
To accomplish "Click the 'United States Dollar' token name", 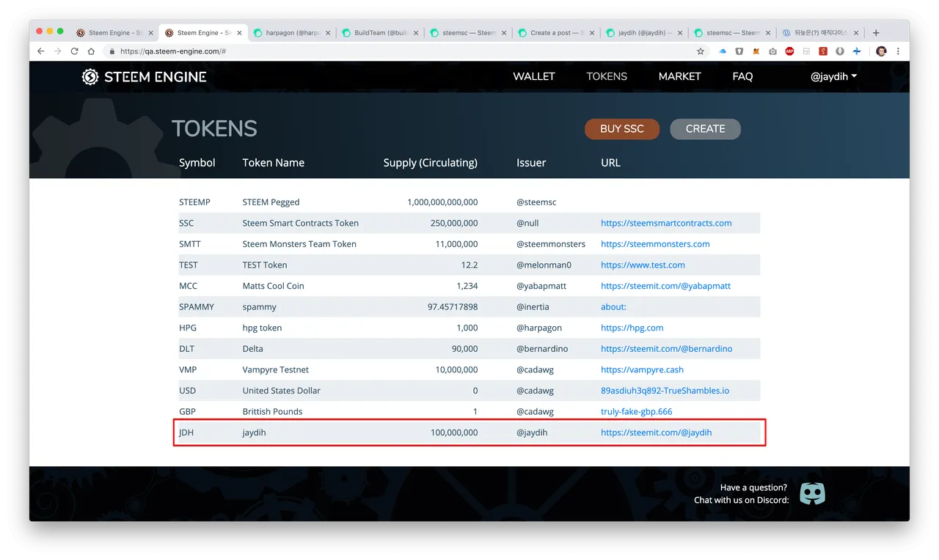I will point(282,391).
